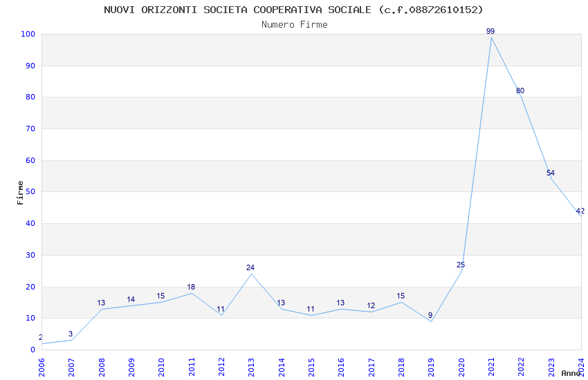Image resolution: width=588 pixels, height=380 pixels.
Task: Select the data label 15 above 2018
Action: (x=401, y=296)
